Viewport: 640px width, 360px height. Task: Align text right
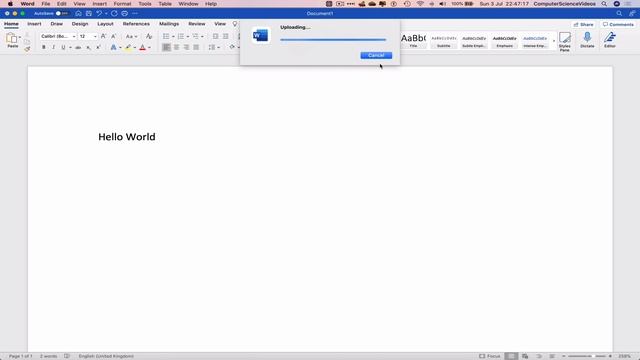pyautogui.click(x=186, y=47)
